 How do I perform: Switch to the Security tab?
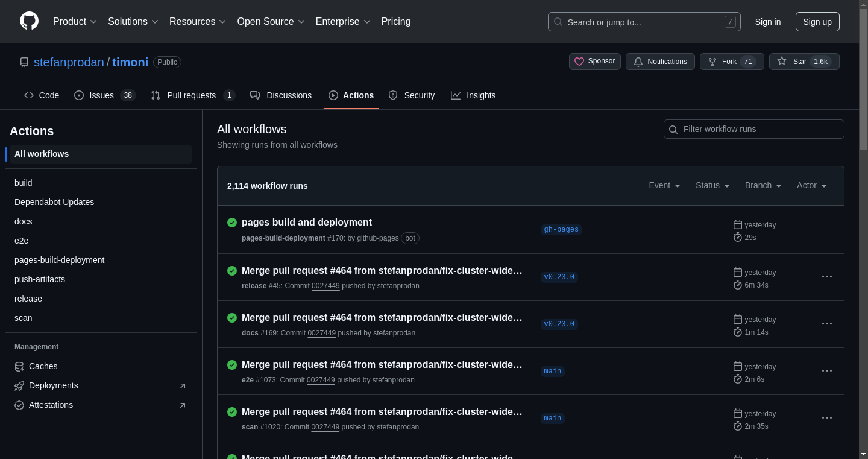[412, 95]
